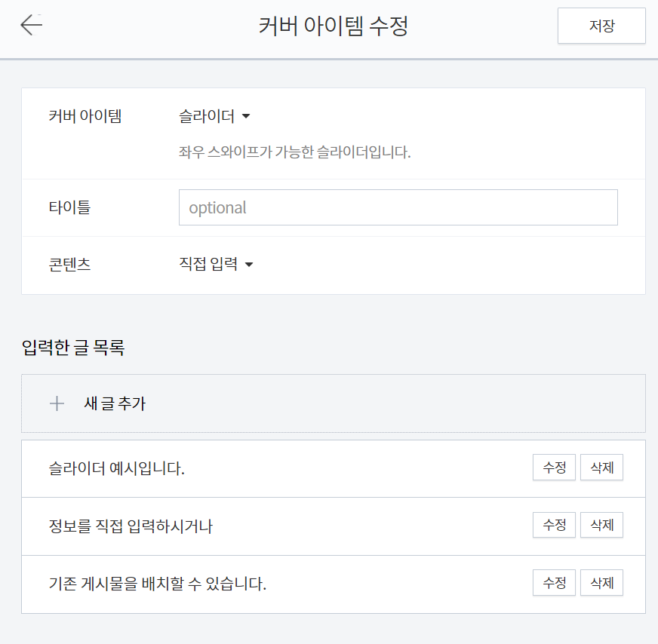The height and width of the screenshot is (644, 658).
Task: Click the 커버 아이템 field label
Action: point(85,116)
